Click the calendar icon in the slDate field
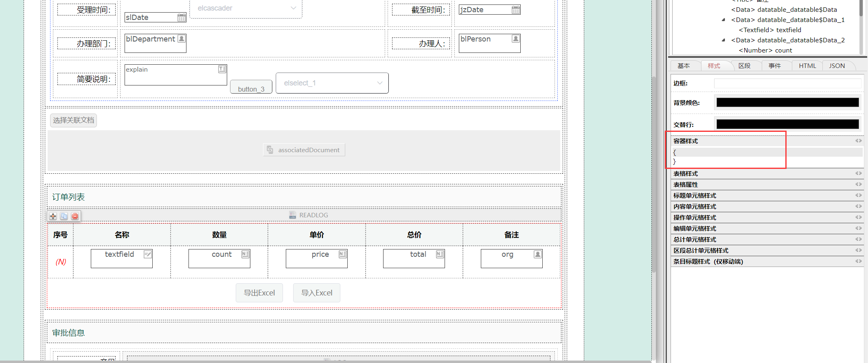Screen dimensions: 868x363 click(x=182, y=17)
